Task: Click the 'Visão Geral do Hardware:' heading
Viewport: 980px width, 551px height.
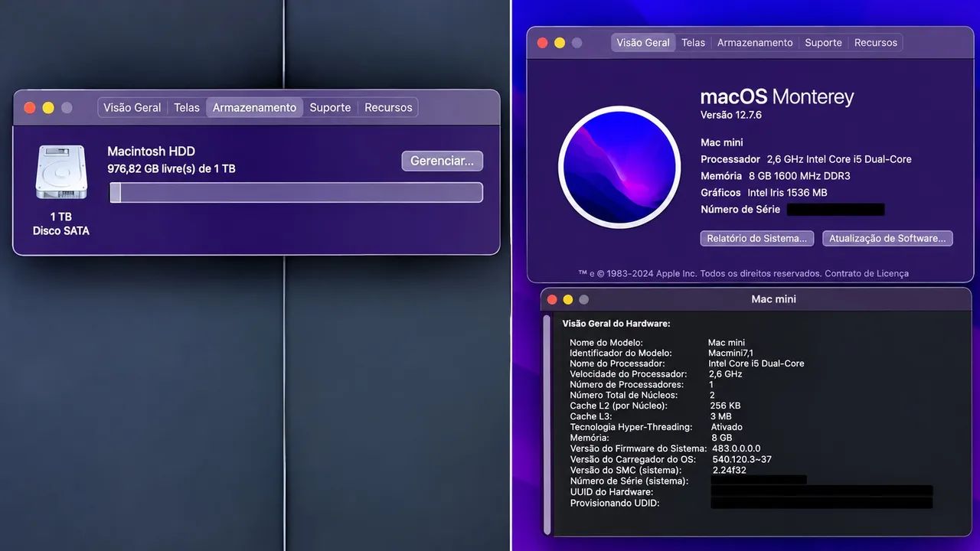Action: (x=616, y=324)
